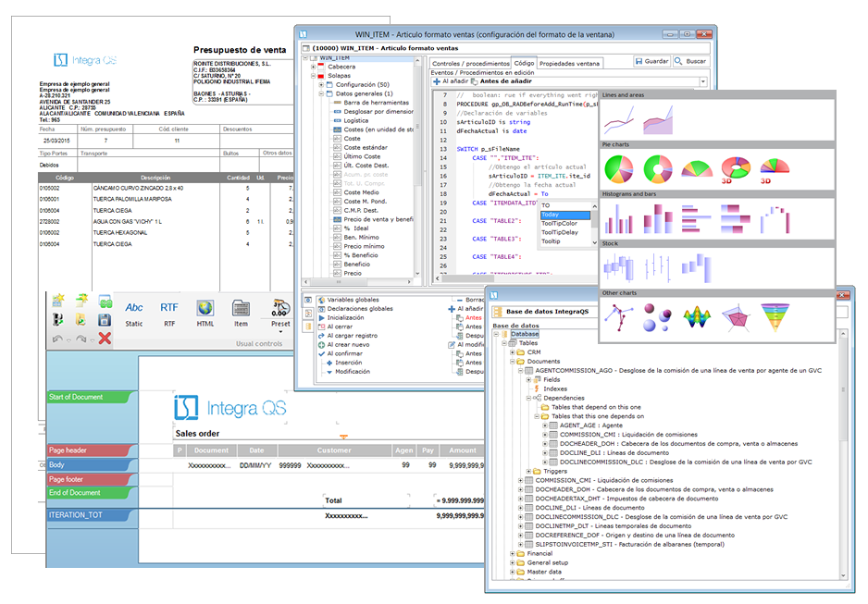
Task: Select the scatter line chart in Other charts
Action: (x=619, y=317)
